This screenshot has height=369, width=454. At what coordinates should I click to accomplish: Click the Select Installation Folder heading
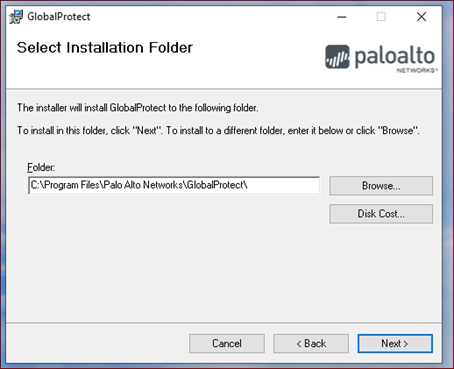(105, 48)
